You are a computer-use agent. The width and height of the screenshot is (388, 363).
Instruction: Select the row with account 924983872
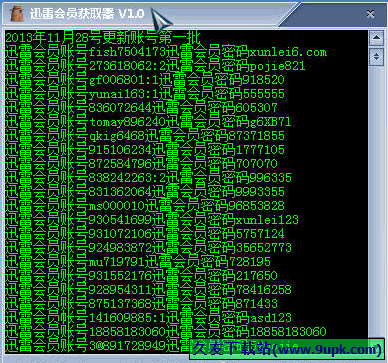pos(148,248)
